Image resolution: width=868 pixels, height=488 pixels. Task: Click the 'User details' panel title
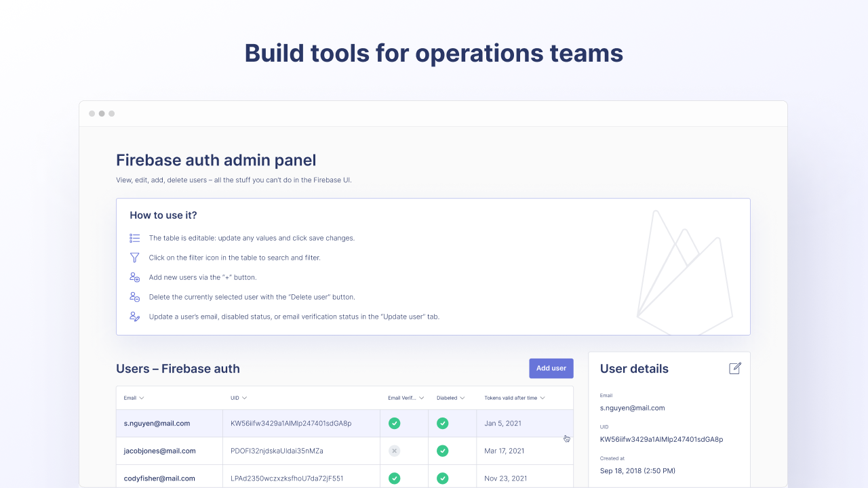click(634, 369)
